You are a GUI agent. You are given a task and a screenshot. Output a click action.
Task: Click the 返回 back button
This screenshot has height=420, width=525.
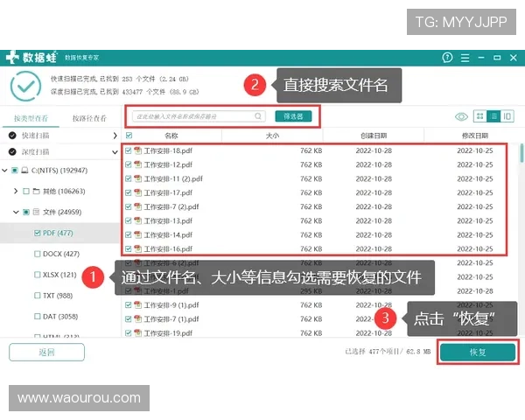tap(46, 352)
